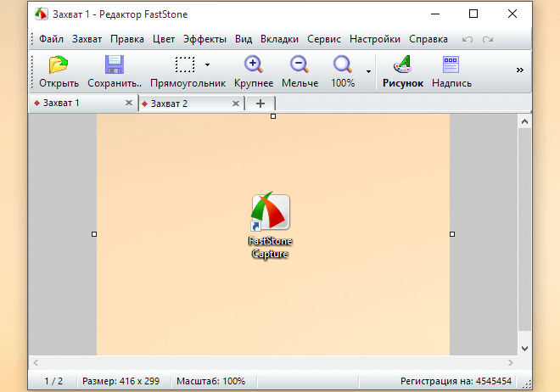Open the Настройки menu
The image size is (560, 392).
click(375, 39)
